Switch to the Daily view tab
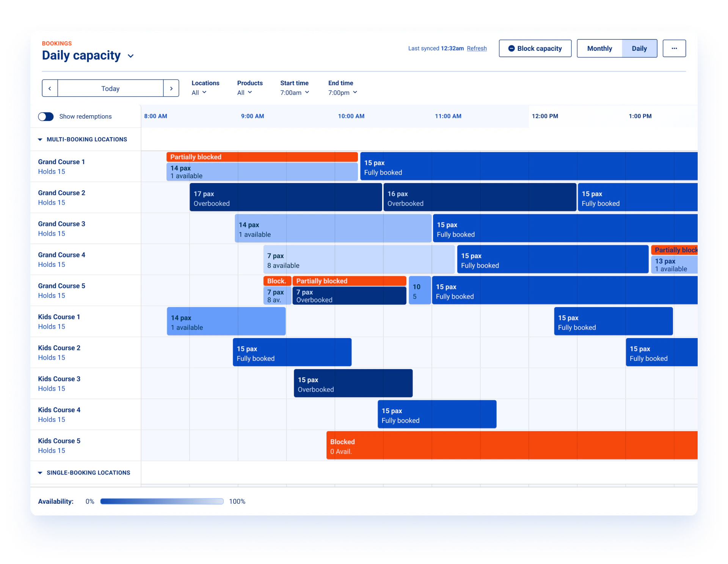This screenshot has width=728, height=564. (x=639, y=49)
